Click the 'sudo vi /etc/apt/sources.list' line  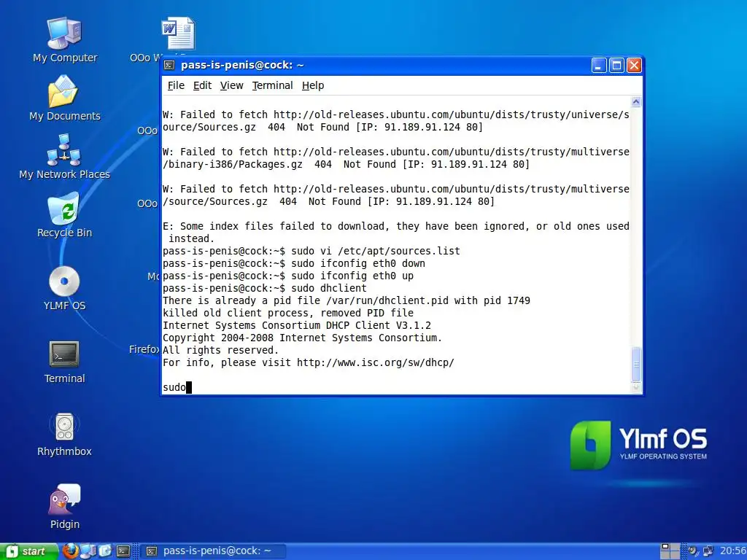click(311, 251)
